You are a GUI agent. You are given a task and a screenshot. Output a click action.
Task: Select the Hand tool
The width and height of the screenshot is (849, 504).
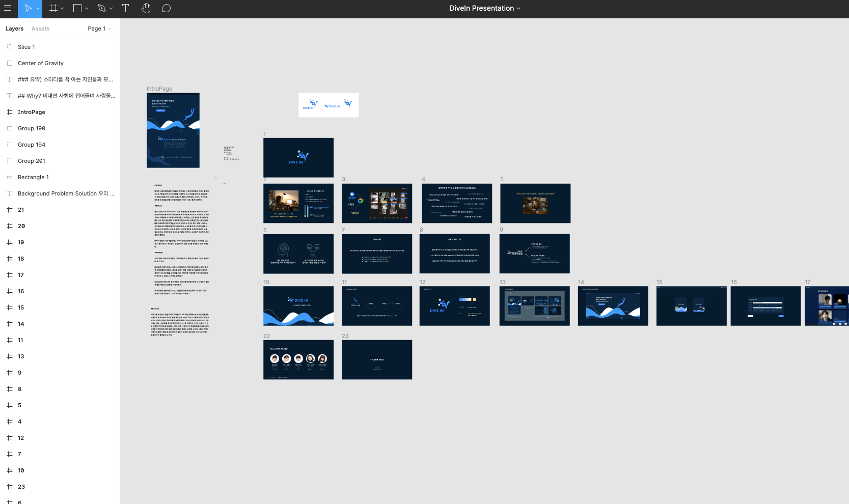pos(146,8)
